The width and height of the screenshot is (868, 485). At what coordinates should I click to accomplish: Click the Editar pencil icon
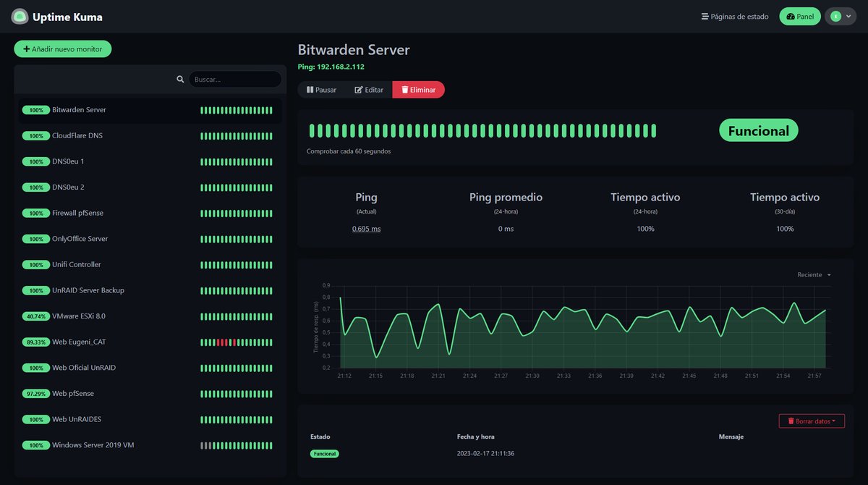click(357, 90)
